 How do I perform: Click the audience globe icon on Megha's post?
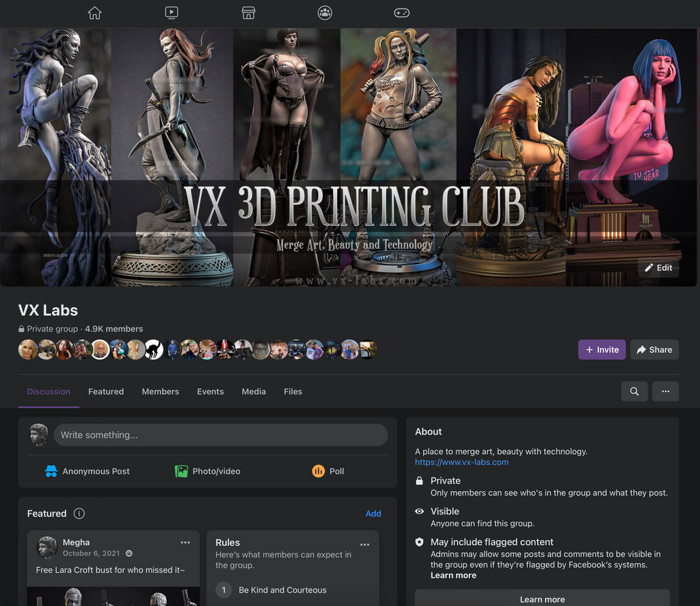129,553
